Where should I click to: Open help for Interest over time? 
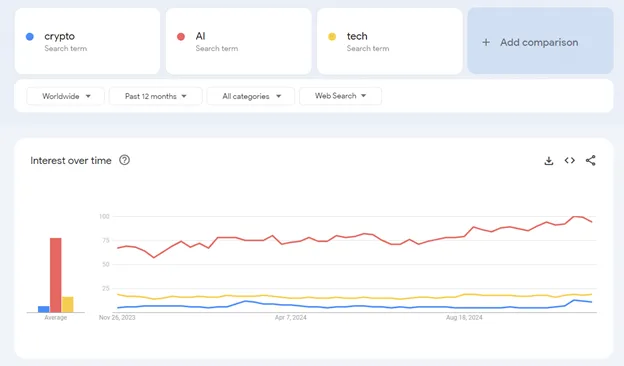pyautogui.click(x=125, y=160)
